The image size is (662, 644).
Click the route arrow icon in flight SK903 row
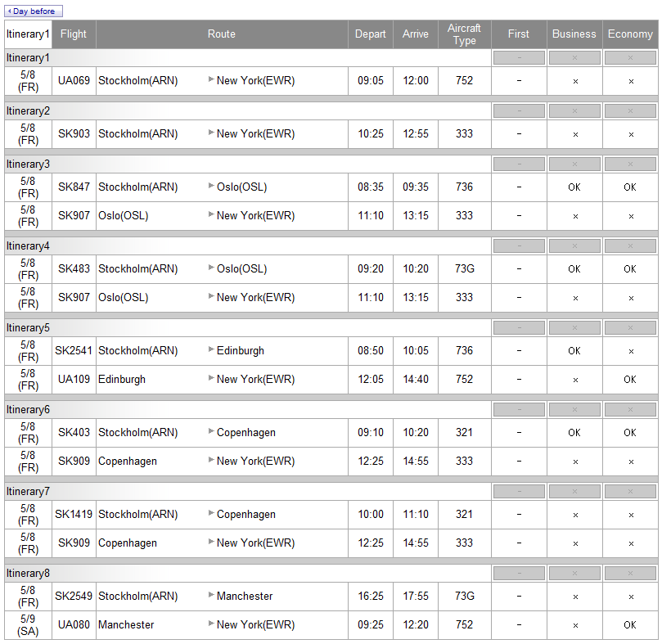tap(211, 133)
